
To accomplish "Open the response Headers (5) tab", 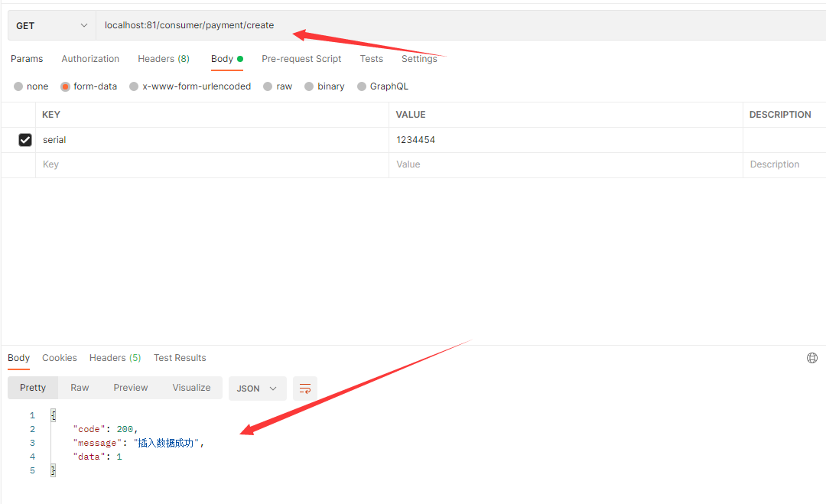I will point(115,358).
